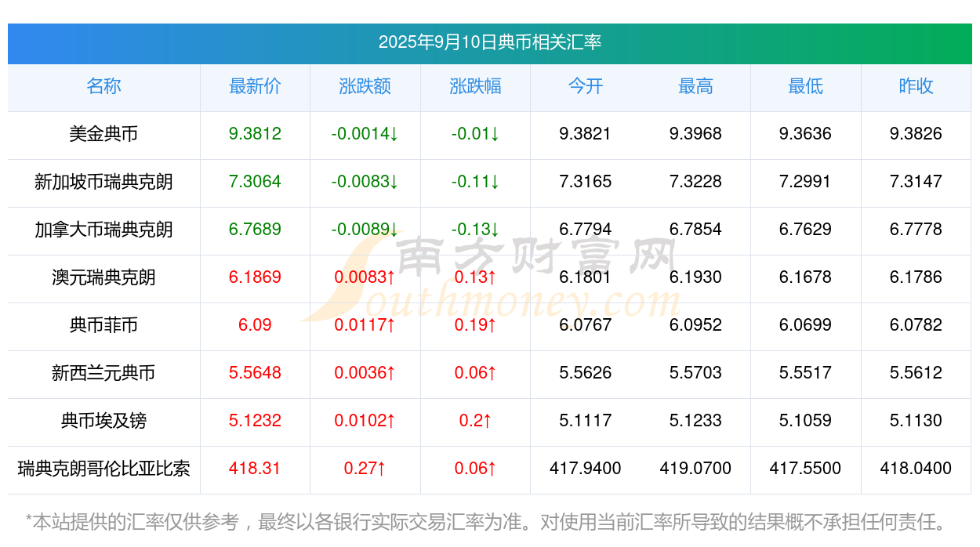Image resolution: width=980 pixels, height=547 pixels.
Task: Select the high value 419.0700
Action: pos(695,469)
